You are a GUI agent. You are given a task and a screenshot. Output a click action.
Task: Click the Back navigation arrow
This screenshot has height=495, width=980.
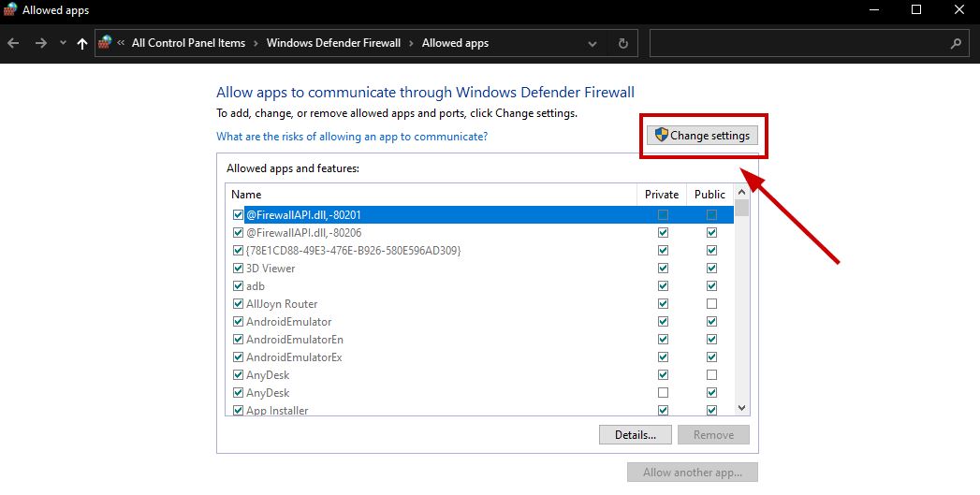point(13,43)
